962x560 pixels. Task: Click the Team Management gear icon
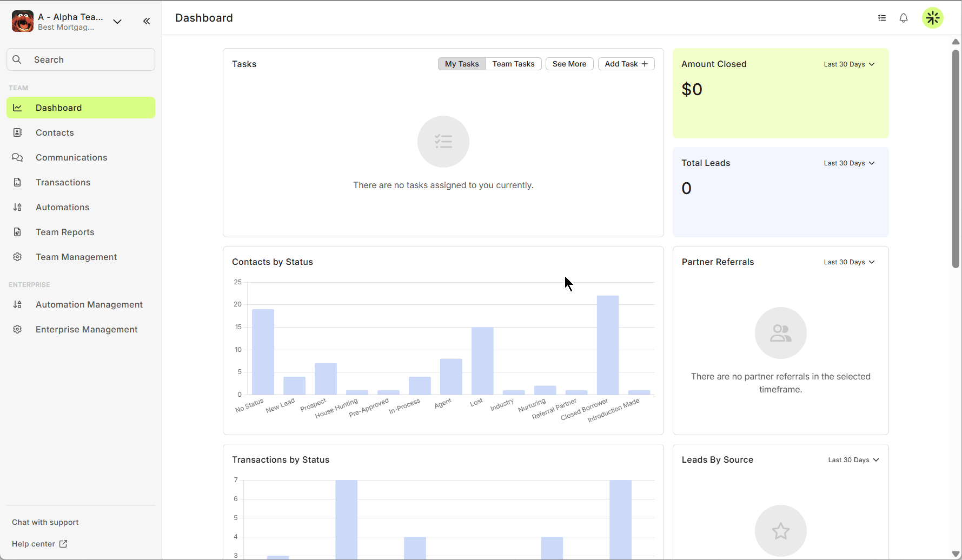(x=17, y=257)
